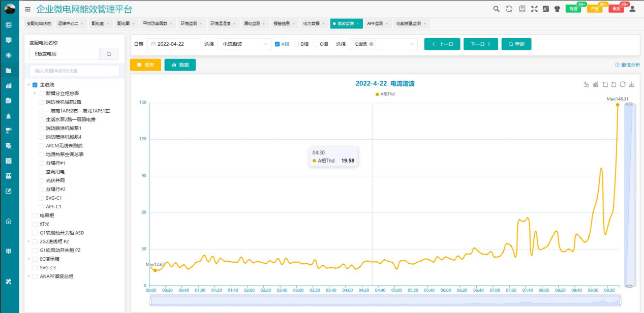Open the 普通 alarm badge
The image size is (644, 313).
[x=573, y=9]
